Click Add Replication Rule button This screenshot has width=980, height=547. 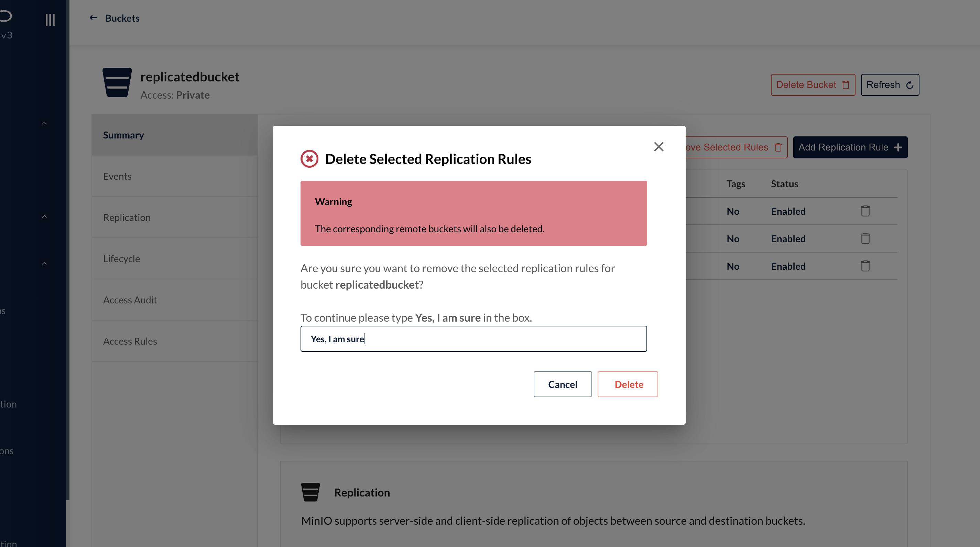point(850,147)
